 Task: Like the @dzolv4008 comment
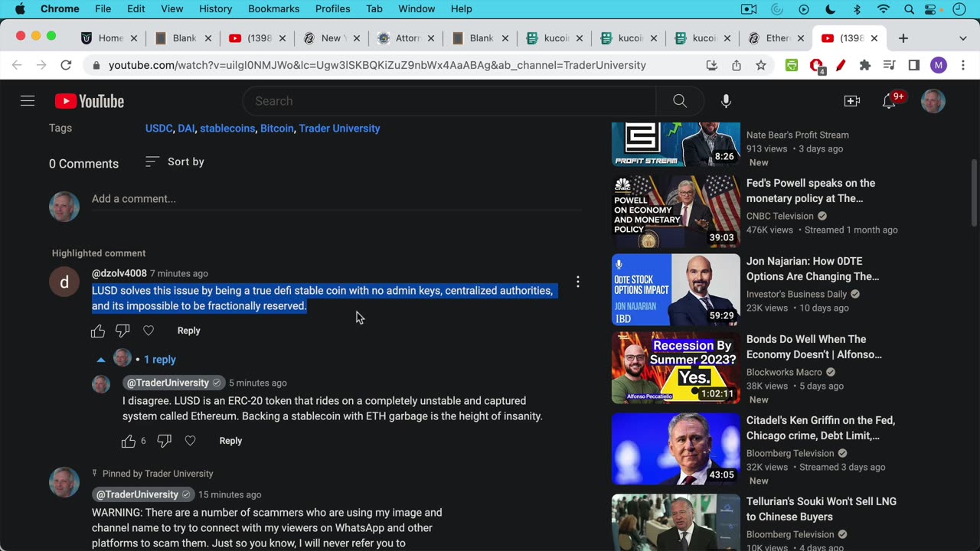pyautogui.click(x=98, y=331)
